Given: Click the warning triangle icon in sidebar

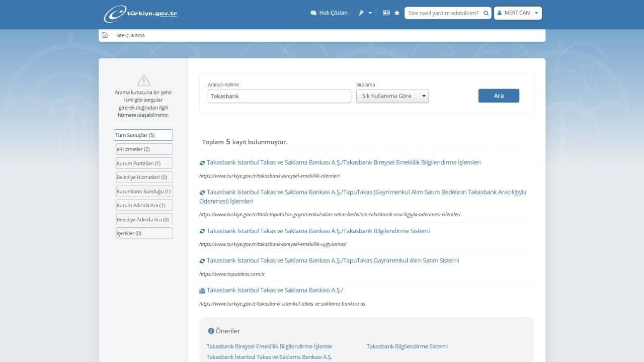Looking at the screenshot, I should pos(144,80).
